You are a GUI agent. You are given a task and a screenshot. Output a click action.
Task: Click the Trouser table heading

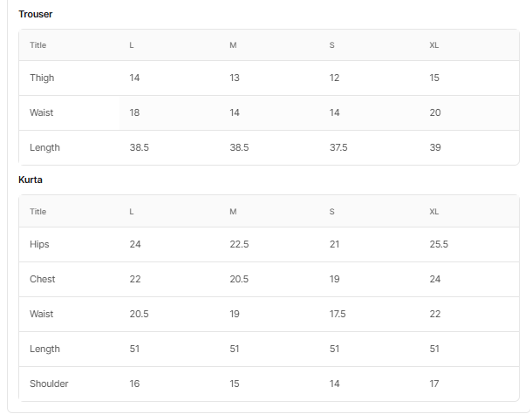tap(35, 14)
